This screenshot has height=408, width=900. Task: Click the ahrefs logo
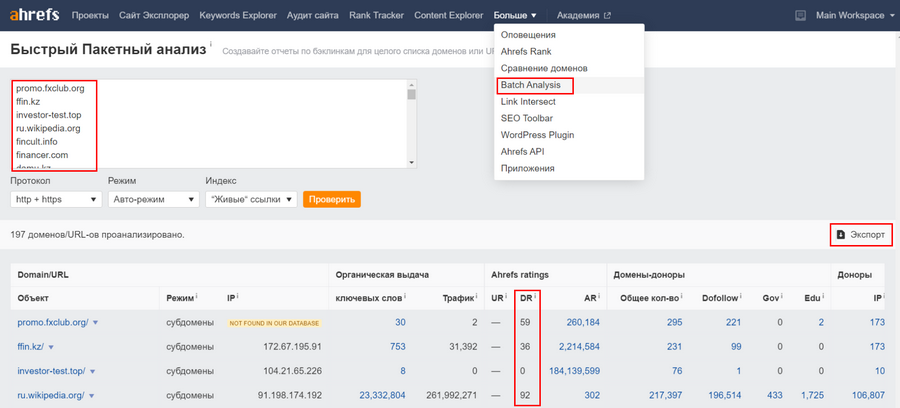click(34, 15)
